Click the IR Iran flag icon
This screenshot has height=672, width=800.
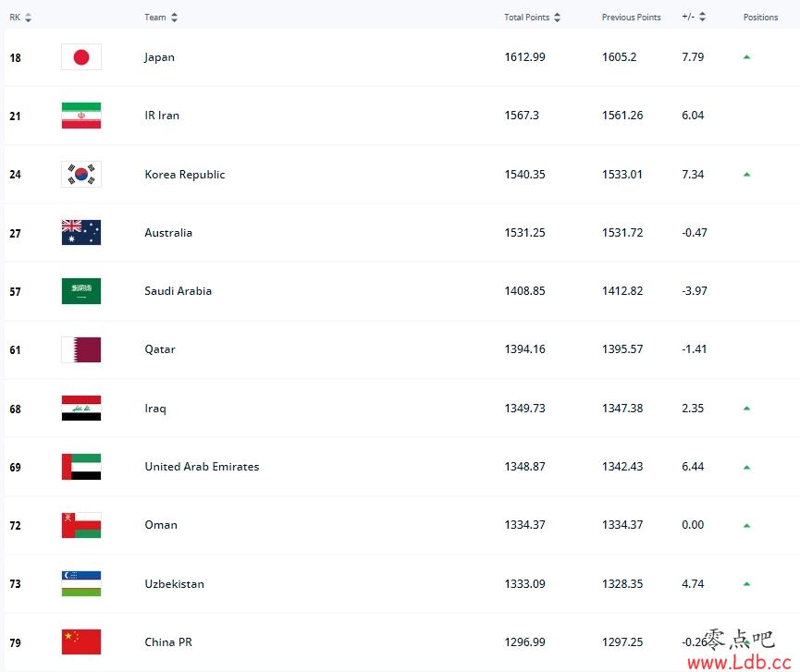pos(81,116)
